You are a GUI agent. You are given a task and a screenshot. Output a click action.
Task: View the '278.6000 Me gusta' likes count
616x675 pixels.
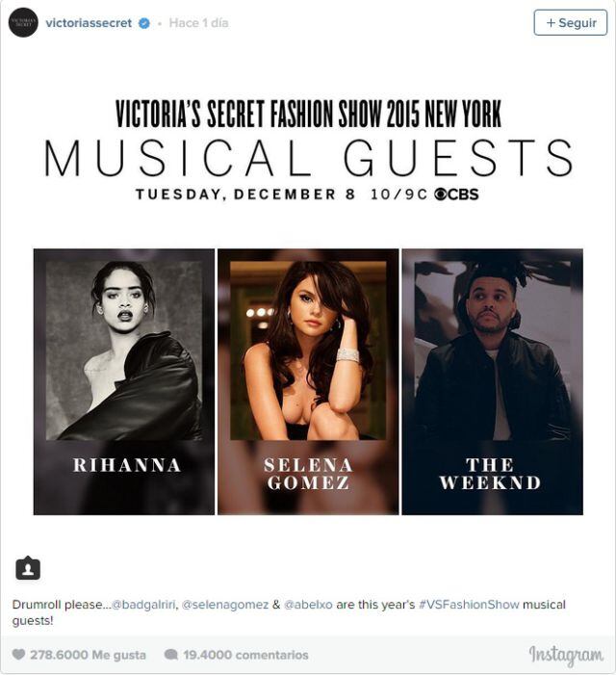click(x=88, y=655)
